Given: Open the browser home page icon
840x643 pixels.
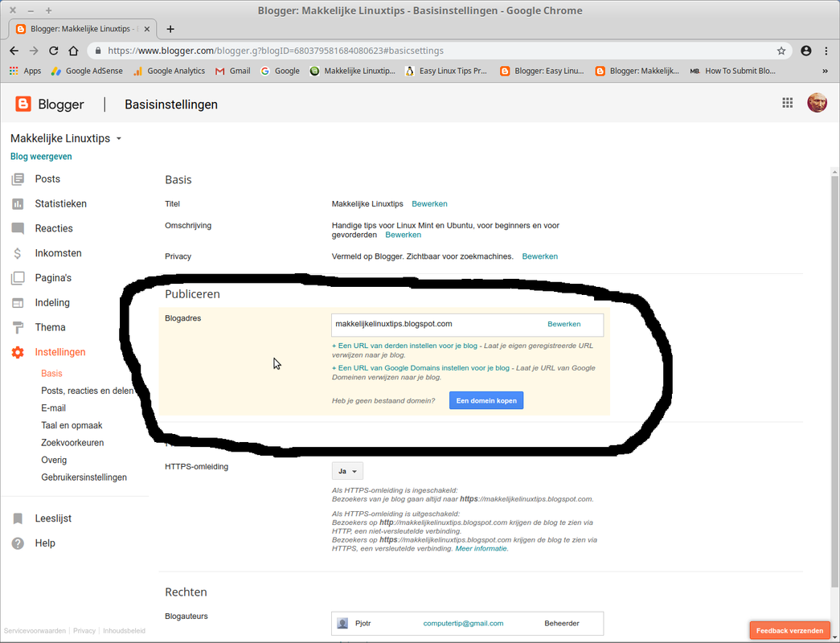Looking at the screenshot, I should pyautogui.click(x=73, y=51).
